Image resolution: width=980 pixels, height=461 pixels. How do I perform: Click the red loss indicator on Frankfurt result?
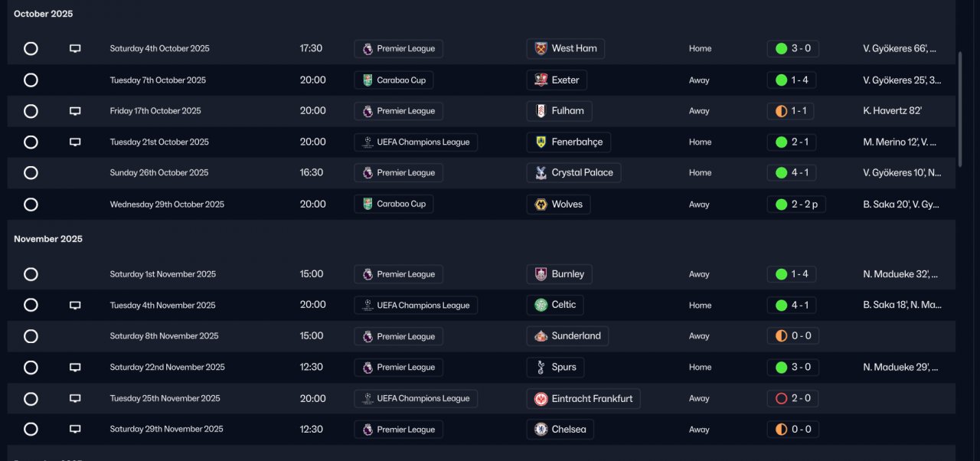tap(781, 399)
